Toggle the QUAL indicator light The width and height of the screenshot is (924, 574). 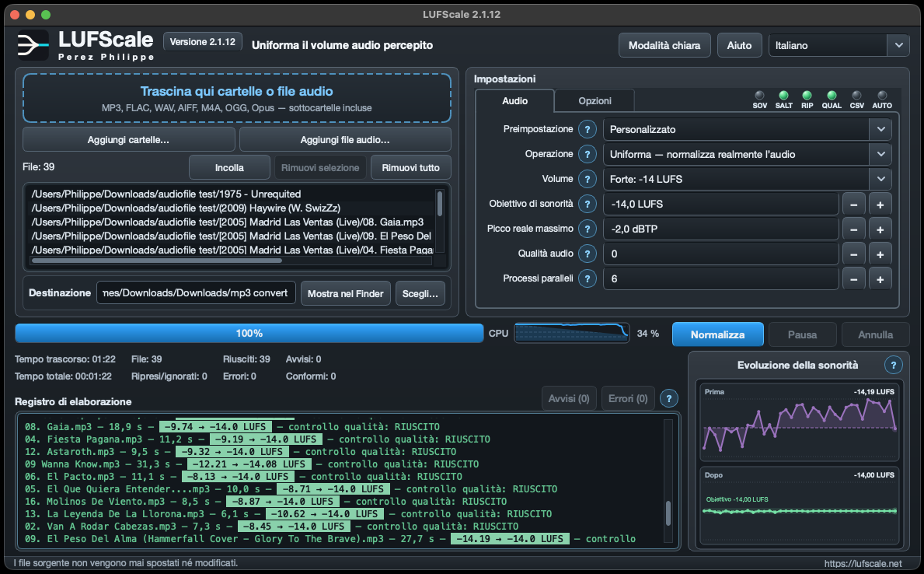click(x=832, y=96)
